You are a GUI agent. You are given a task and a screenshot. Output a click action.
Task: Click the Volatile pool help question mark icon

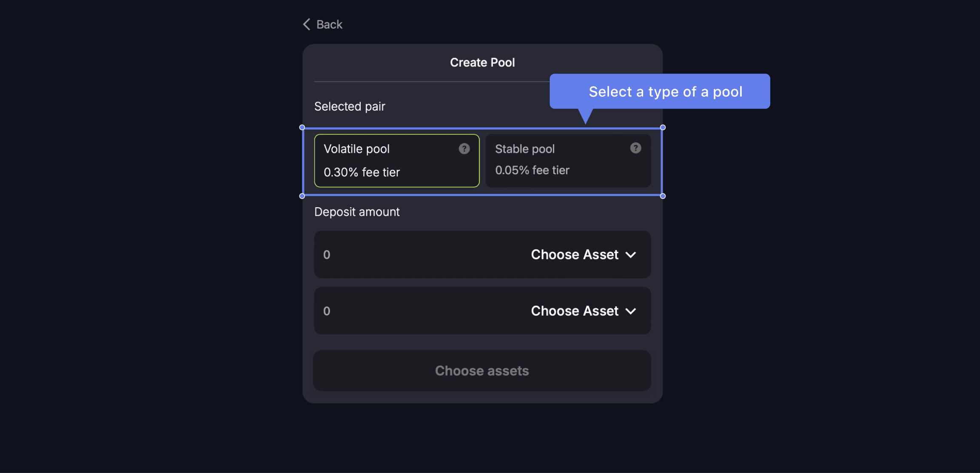[x=464, y=149]
